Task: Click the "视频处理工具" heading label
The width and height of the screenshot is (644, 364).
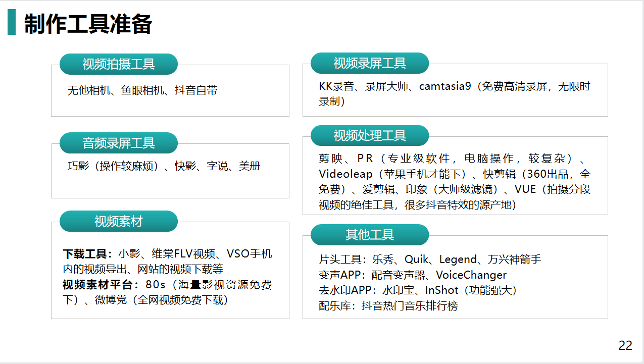Action: 370,136
